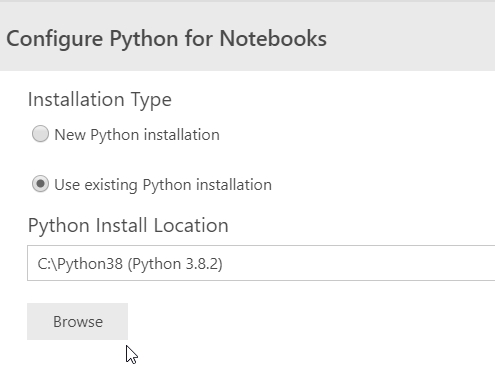The width and height of the screenshot is (495, 380).
Task: Select New Python installation radio button
Action: click(40, 134)
